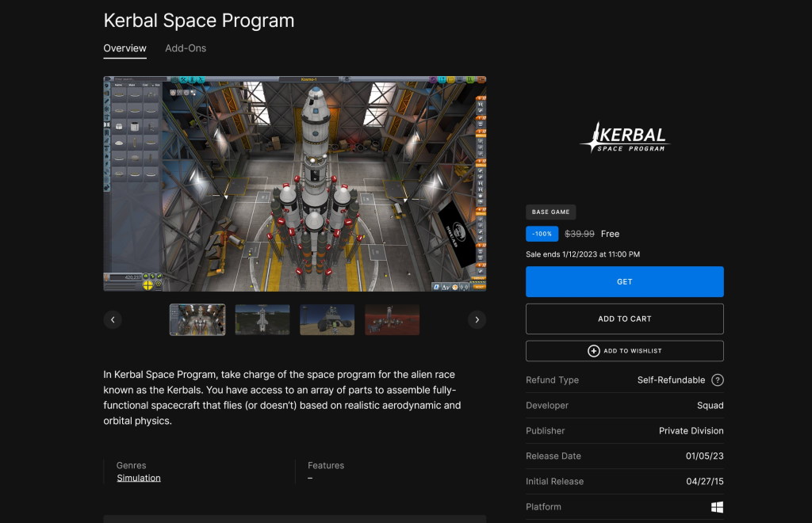The height and width of the screenshot is (523, 812).
Task: Click the developer name Squad
Action: point(711,406)
